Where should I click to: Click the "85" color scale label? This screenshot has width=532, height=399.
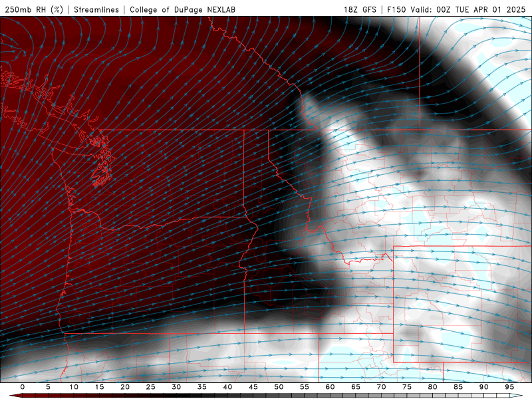tap(458, 387)
